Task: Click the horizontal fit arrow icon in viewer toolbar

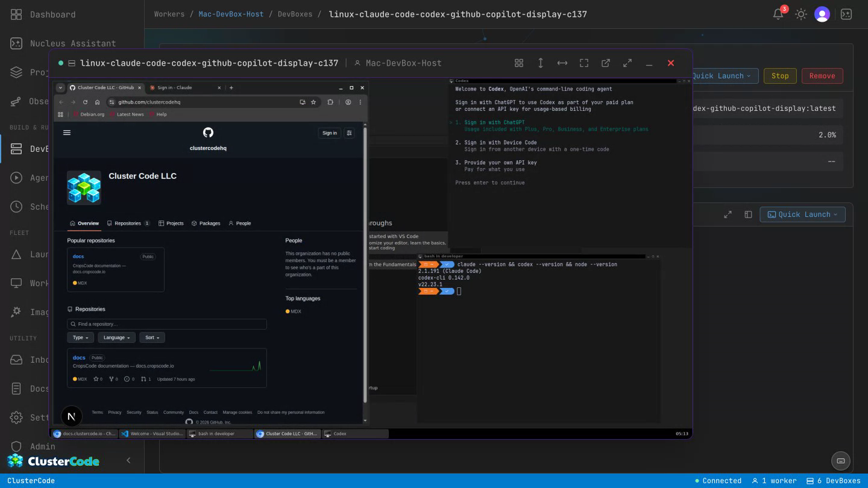Action: click(562, 63)
